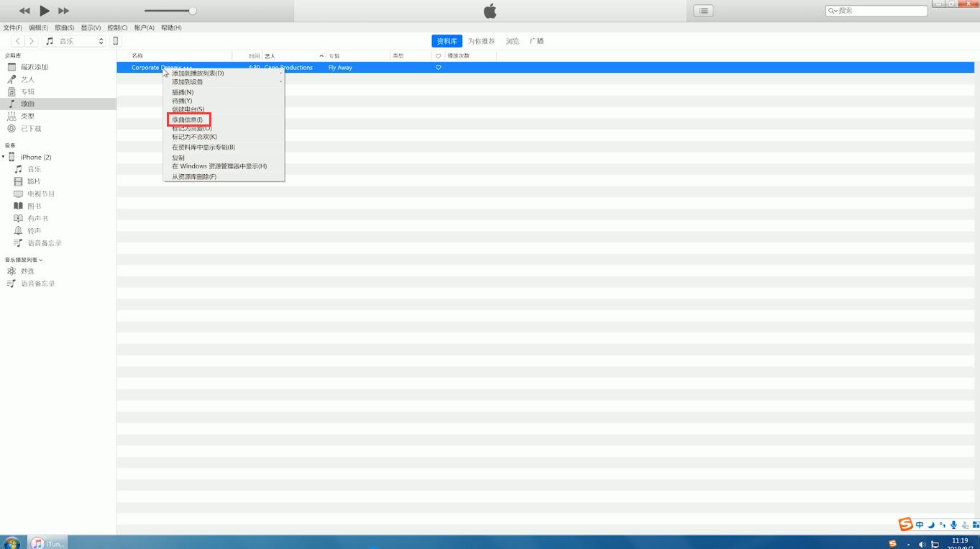980x549 pixels.
Task: Open the Up Next list button
Action: pos(703,11)
